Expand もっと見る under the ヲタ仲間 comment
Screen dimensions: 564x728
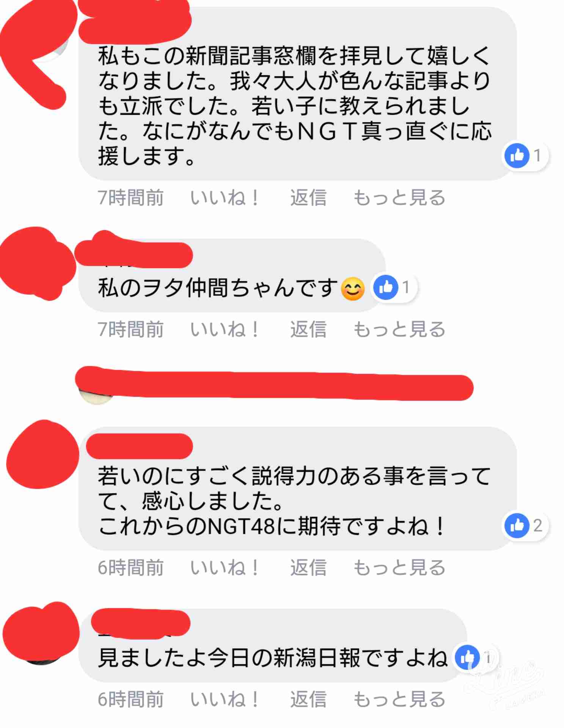(x=399, y=329)
